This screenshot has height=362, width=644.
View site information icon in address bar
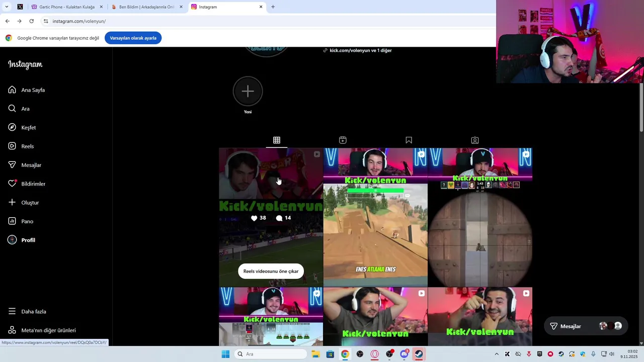[x=46, y=21]
